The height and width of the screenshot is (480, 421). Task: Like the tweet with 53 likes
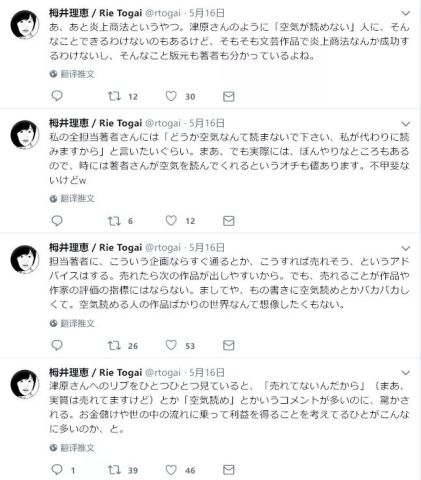pos(171,345)
